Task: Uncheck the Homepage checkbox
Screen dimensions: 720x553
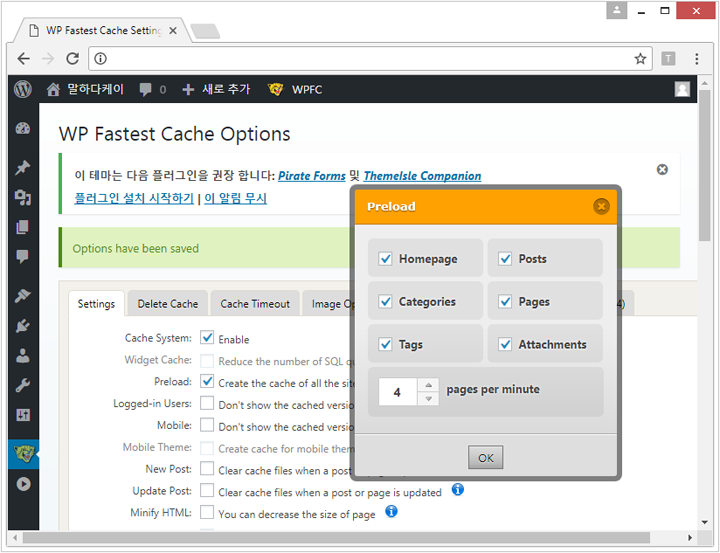Action: (385, 259)
